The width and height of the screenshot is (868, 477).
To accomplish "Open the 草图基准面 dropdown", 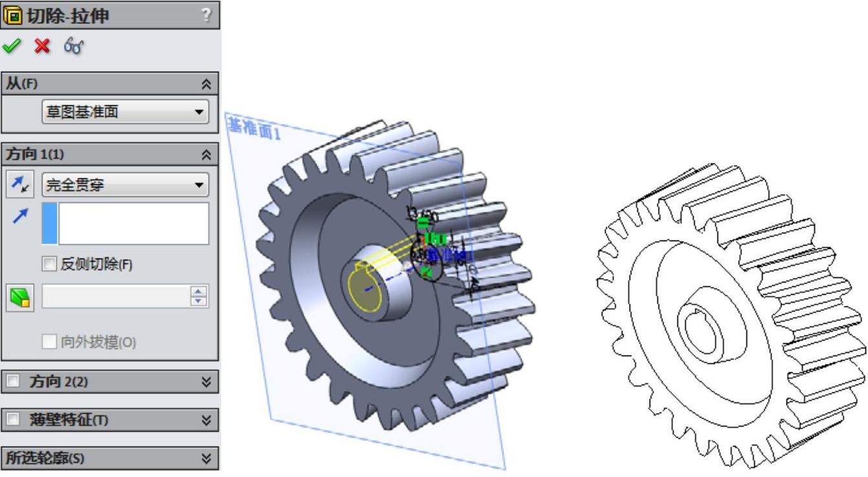I will 125,112.
